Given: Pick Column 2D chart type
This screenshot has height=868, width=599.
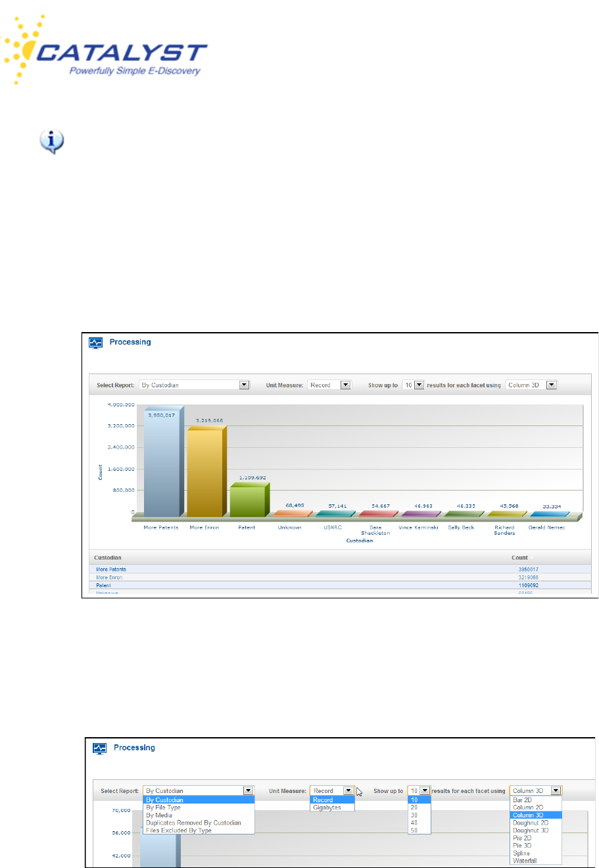Looking at the screenshot, I should pos(536,808).
